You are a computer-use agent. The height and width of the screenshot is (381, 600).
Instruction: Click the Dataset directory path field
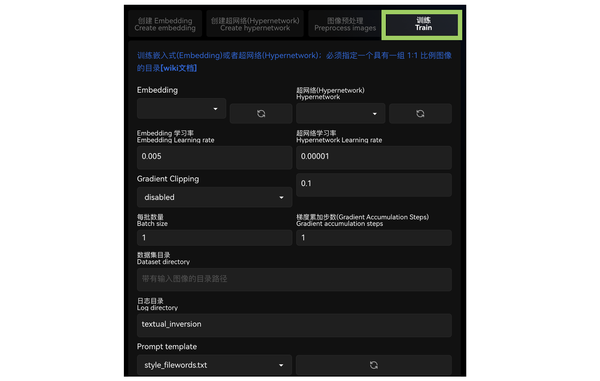pos(294,279)
